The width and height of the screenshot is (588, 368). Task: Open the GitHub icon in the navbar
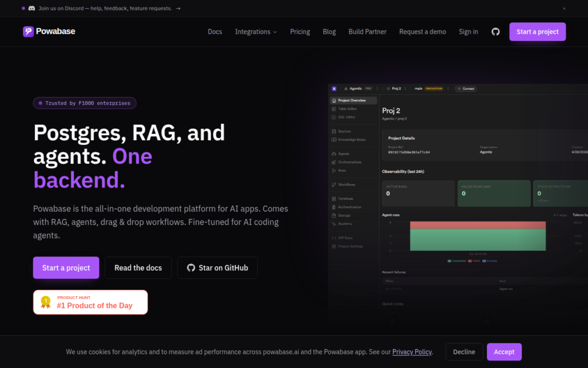click(x=496, y=32)
